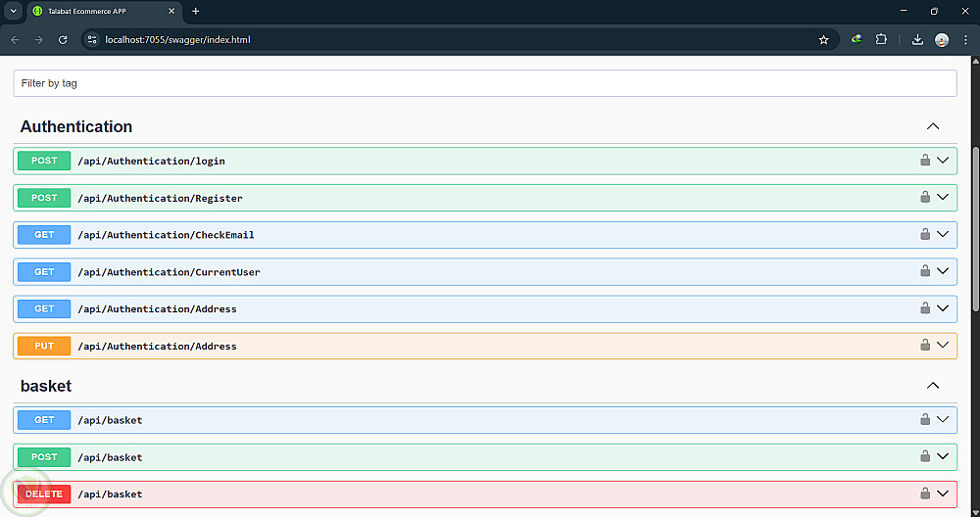This screenshot has width=980, height=517.
Task: Bookmark this page with the star icon
Action: pyautogui.click(x=824, y=40)
